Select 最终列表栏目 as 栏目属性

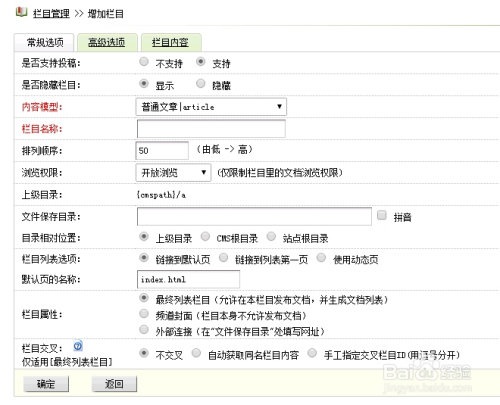tap(144, 298)
